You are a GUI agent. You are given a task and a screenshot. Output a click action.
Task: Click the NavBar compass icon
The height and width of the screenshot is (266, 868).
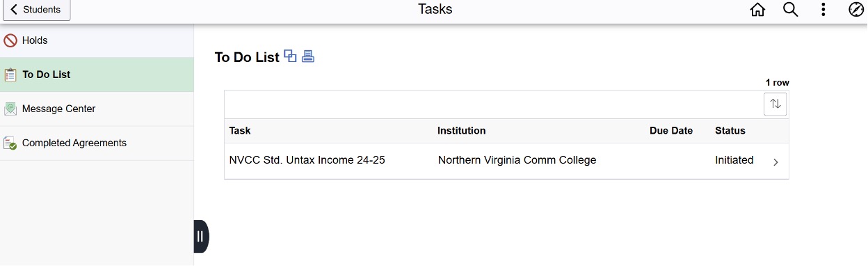click(856, 10)
